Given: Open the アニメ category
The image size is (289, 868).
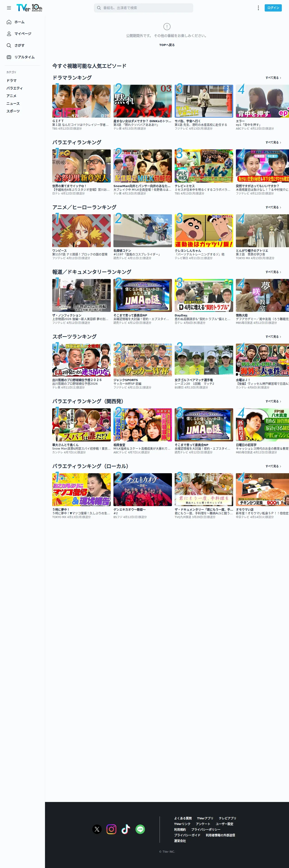Looking at the screenshot, I should (x=11, y=96).
